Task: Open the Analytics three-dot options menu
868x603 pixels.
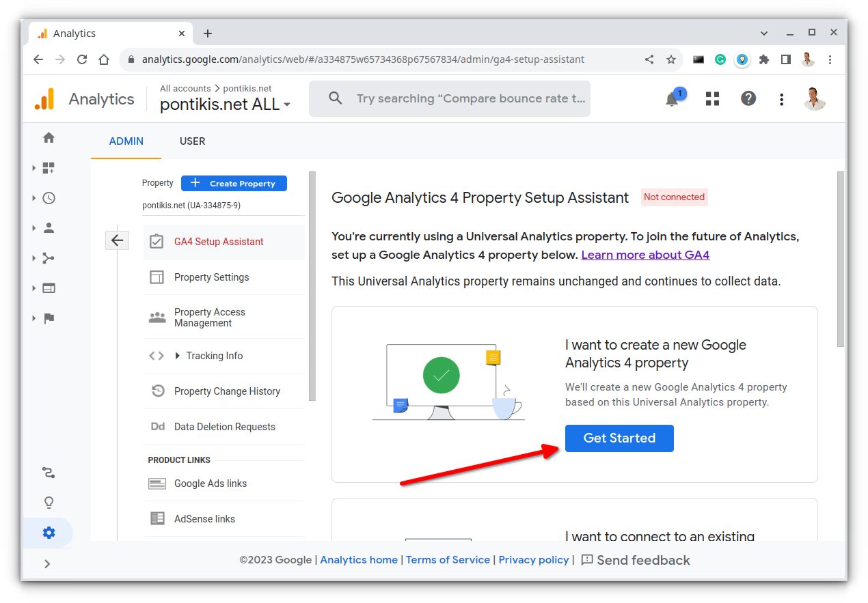Action: coord(781,99)
